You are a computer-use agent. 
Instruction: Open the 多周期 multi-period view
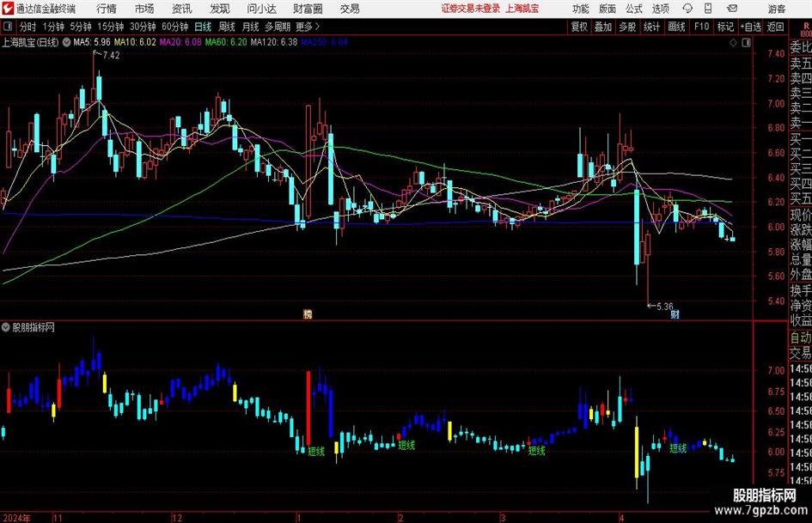[278, 27]
